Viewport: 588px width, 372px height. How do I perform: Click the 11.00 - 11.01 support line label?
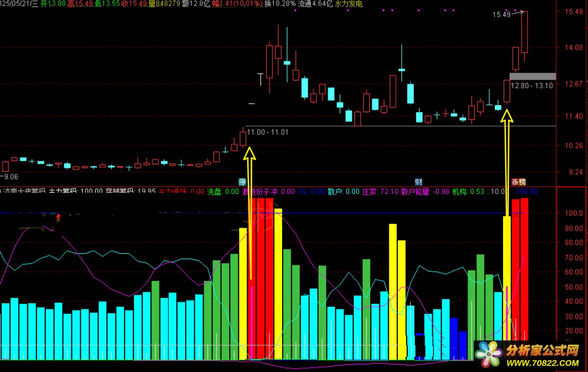click(x=267, y=132)
